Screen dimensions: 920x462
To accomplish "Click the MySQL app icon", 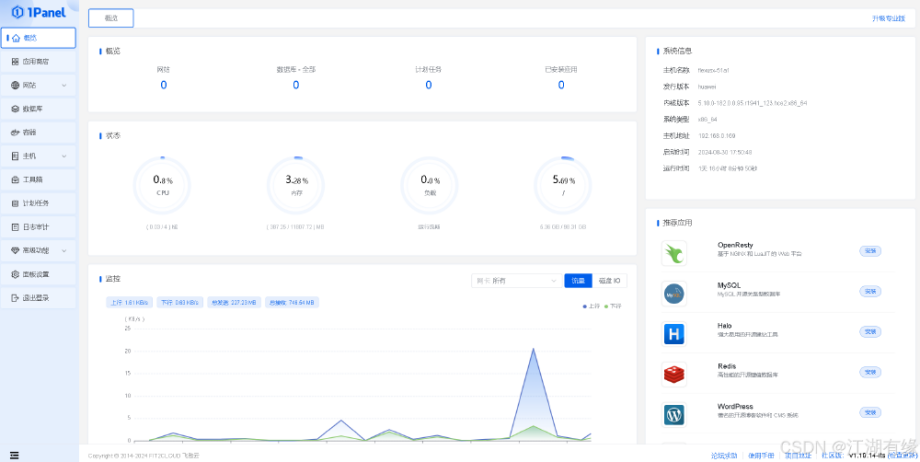I will click(674, 294).
